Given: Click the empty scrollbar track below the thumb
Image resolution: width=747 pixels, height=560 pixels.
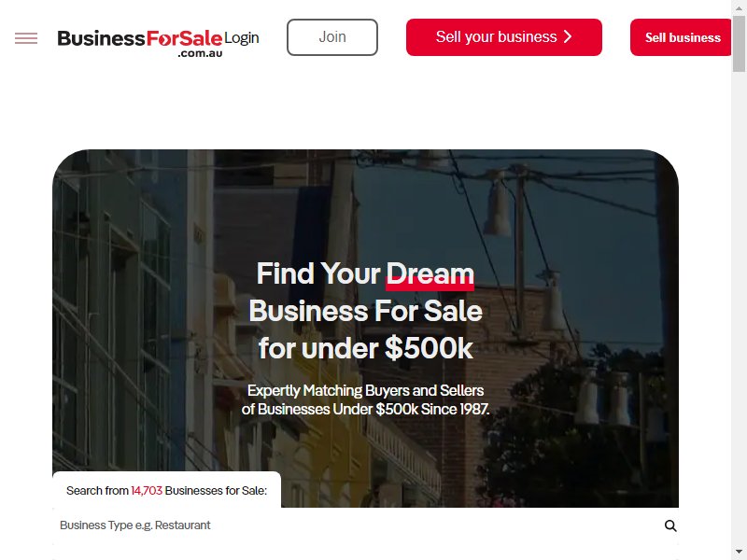Looking at the screenshot, I should pyautogui.click(x=739, y=310).
